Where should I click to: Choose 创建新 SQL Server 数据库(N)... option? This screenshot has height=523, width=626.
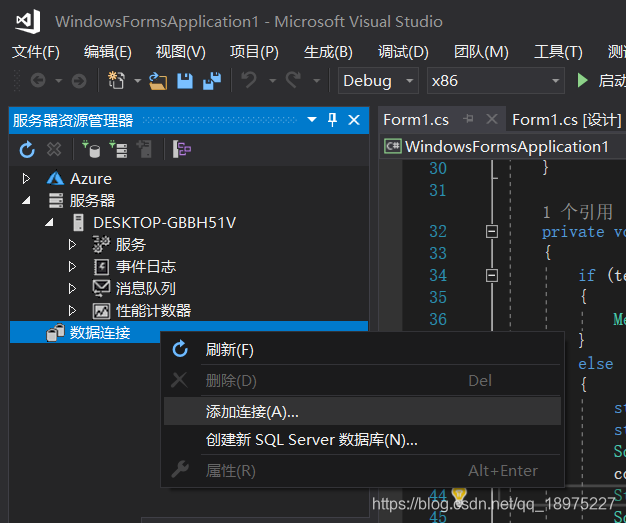click(x=363, y=440)
